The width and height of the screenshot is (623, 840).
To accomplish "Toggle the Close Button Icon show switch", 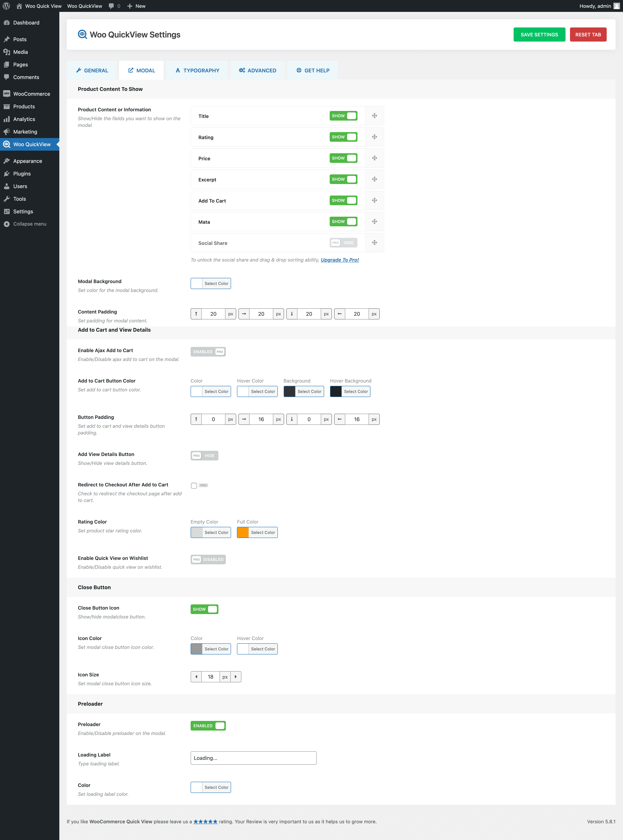I will click(x=204, y=609).
